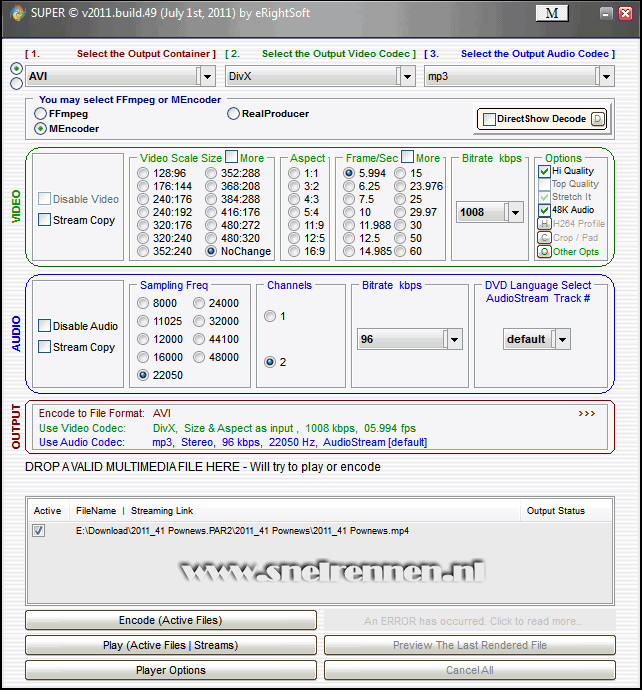Open H264 Profile via H icon
The height and width of the screenshot is (690, 642).
pyautogui.click(x=544, y=224)
